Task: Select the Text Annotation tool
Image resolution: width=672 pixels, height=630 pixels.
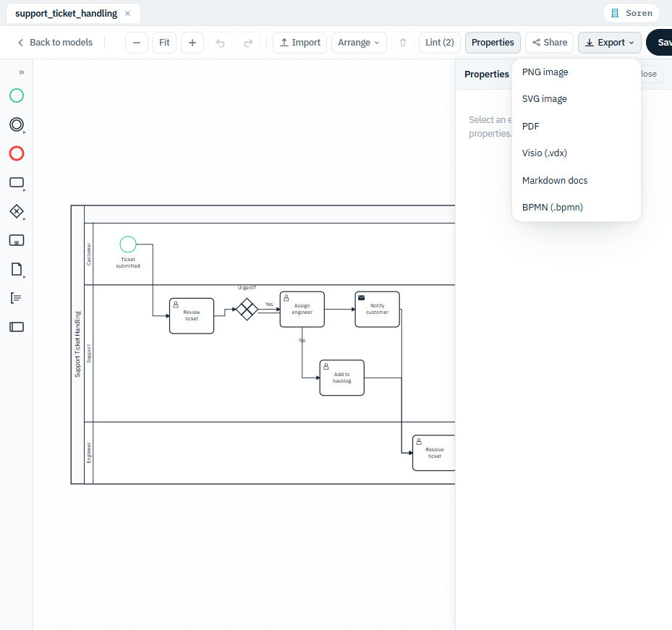Action: click(17, 298)
